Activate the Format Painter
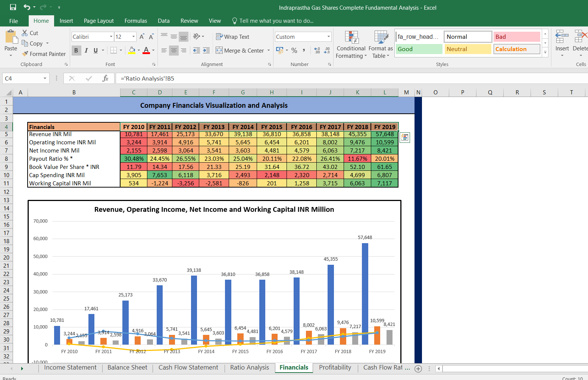588x380 pixels. point(44,54)
